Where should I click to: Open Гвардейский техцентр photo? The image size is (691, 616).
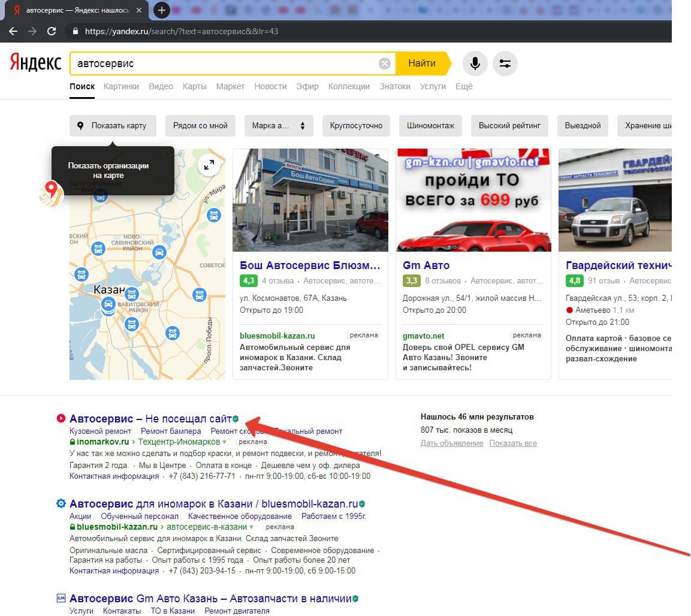tap(615, 200)
